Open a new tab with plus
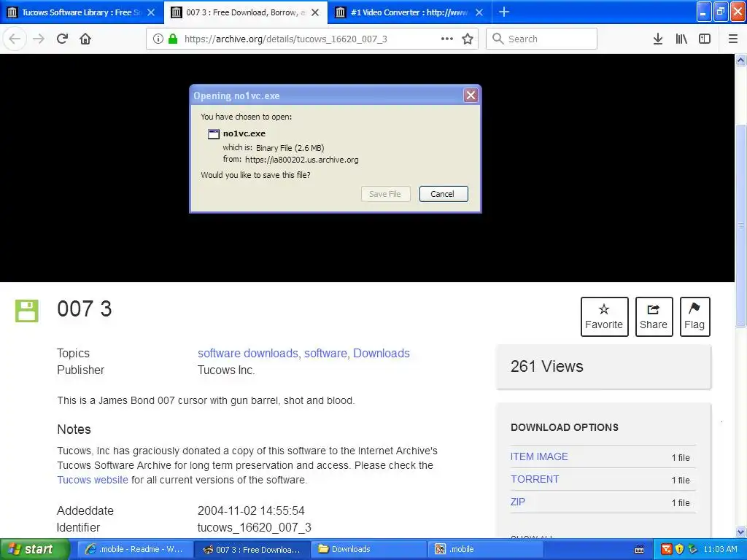This screenshot has width=747, height=560. coord(504,12)
